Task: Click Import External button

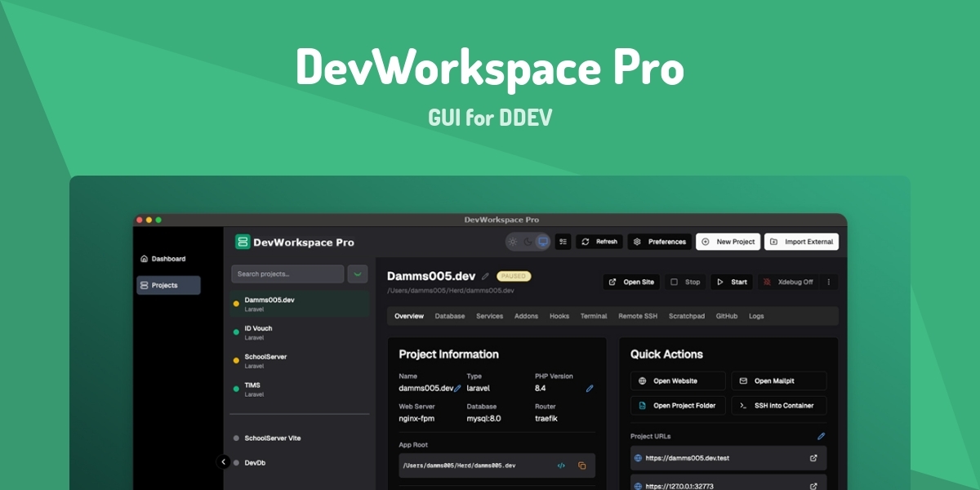Action: (802, 242)
